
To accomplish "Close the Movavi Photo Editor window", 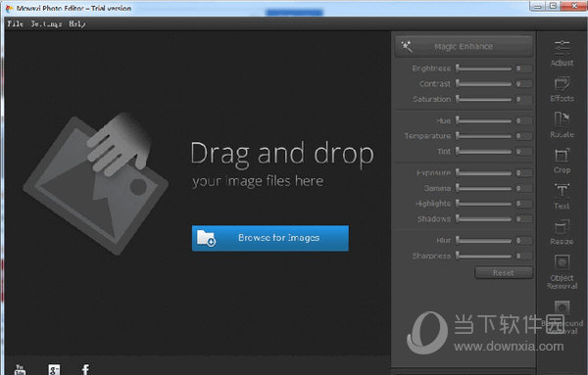I will tap(575, 6).
